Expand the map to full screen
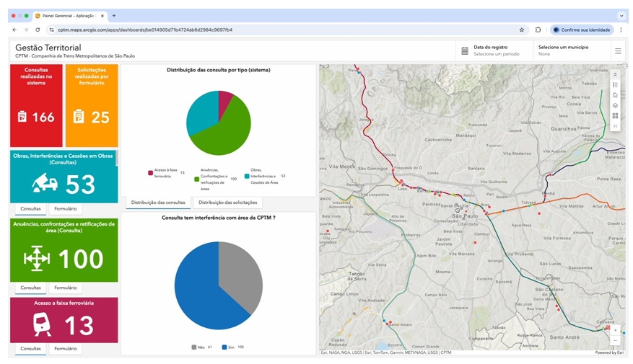Viewport: 633px width, 364px height. click(625, 66)
